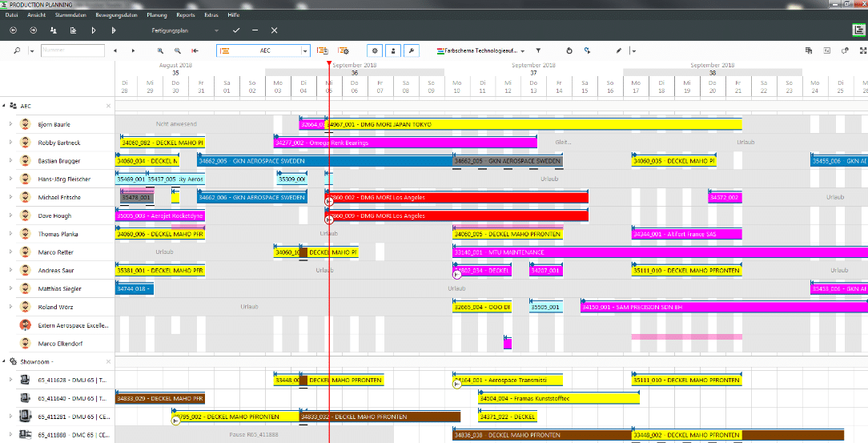Open the Planung menu
Image resolution: width=868 pixels, height=443 pixels.
tap(157, 15)
